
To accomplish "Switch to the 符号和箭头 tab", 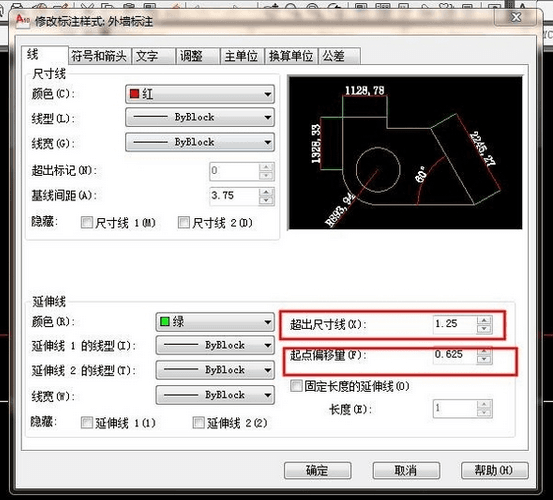I will coord(99,56).
